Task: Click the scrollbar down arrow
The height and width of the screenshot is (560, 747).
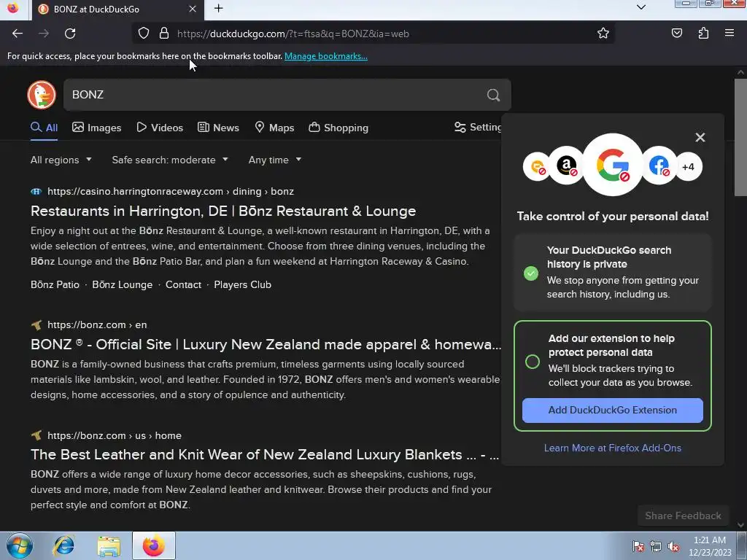Action: pyautogui.click(x=740, y=525)
